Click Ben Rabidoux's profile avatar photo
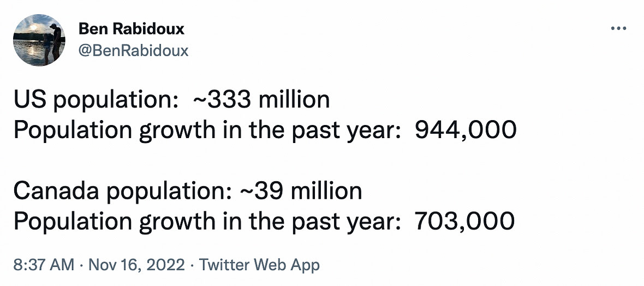Screen dimensions: 644x286 (39, 39)
